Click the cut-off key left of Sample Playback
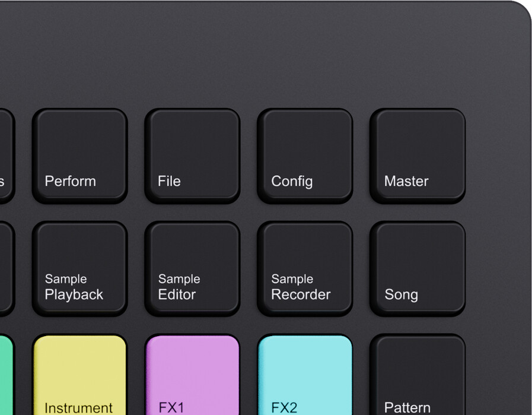This screenshot has width=532, height=415. point(7,268)
